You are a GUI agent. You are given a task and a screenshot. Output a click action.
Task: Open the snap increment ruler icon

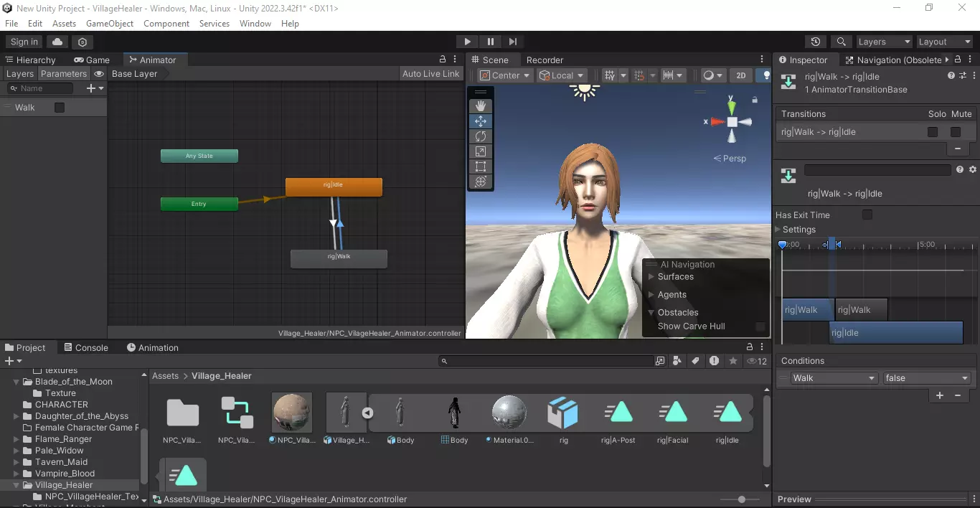(668, 75)
